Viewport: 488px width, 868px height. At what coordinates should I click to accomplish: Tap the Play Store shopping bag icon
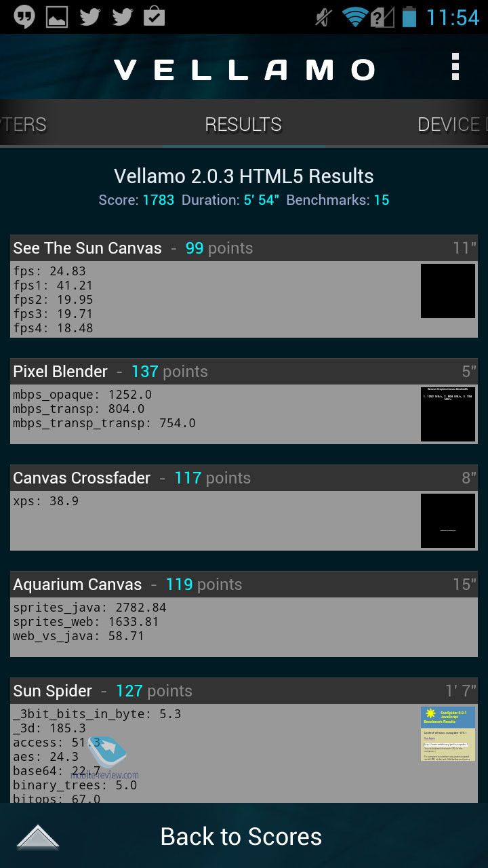pos(155,16)
